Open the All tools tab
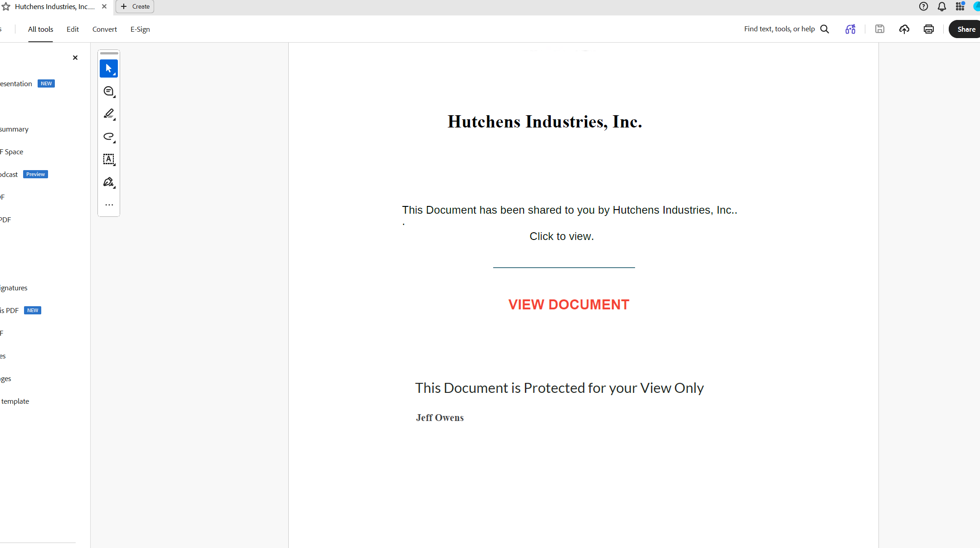Image resolution: width=980 pixels, height=548 pixels. [x=40, y=29]
